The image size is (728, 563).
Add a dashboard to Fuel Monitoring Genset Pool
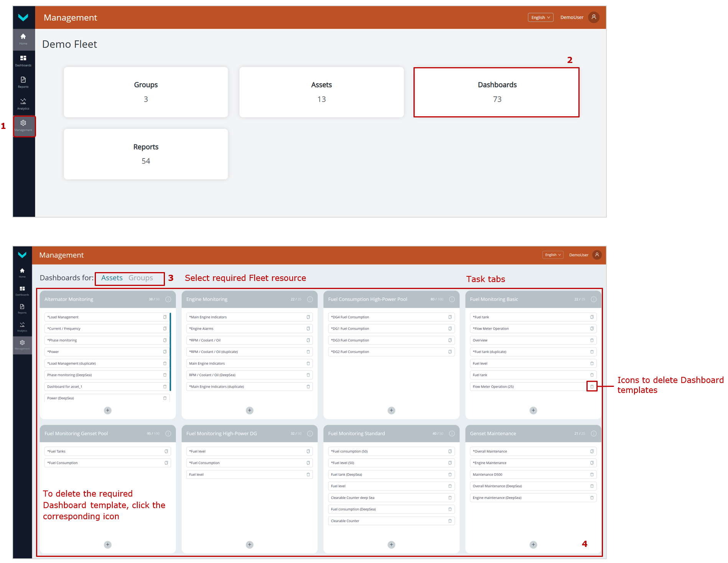click(x=108, y=545)
